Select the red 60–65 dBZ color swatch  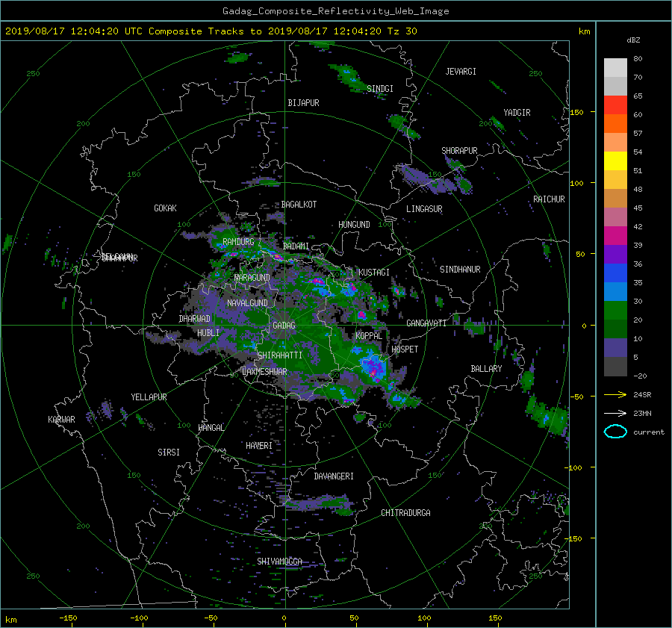coord(615,105)
